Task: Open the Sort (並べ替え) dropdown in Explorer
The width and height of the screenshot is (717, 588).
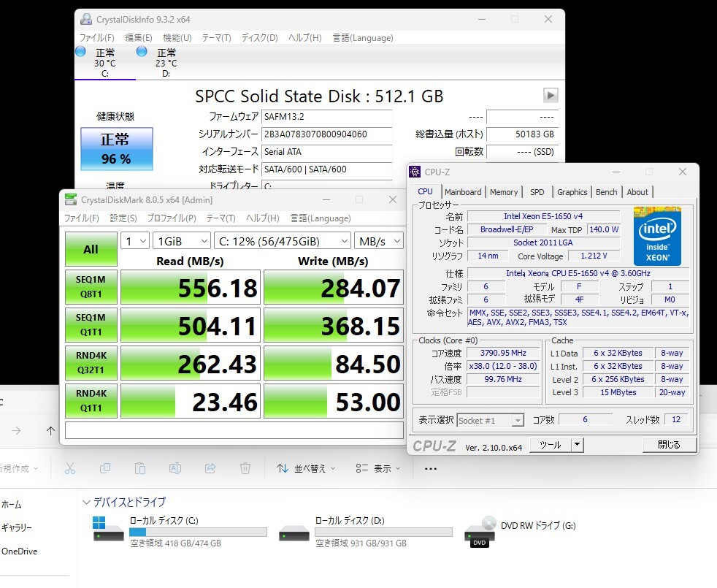Action: coord(307,468)
